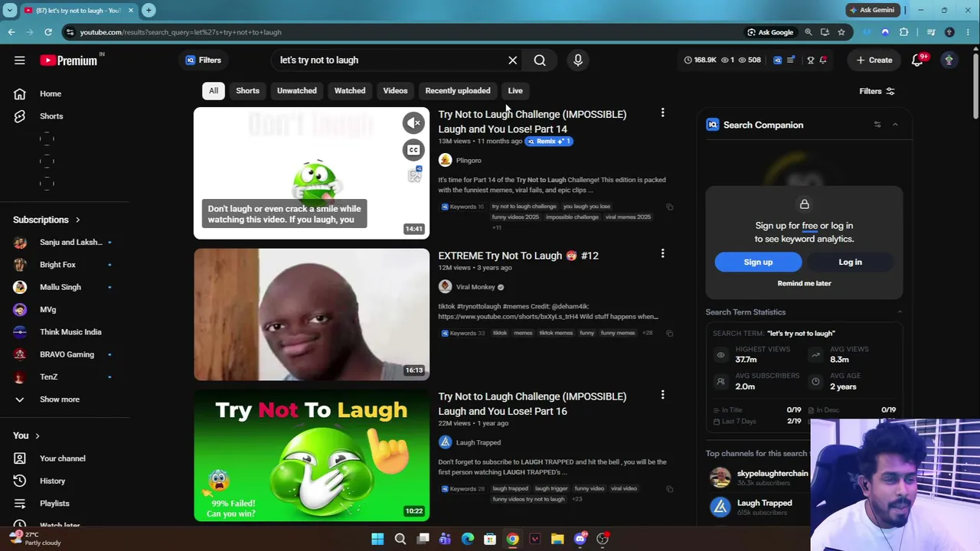Select the Watched filter chip
Image resolution: width=980 pixels, height=551 pixels.
click(350, 91)
